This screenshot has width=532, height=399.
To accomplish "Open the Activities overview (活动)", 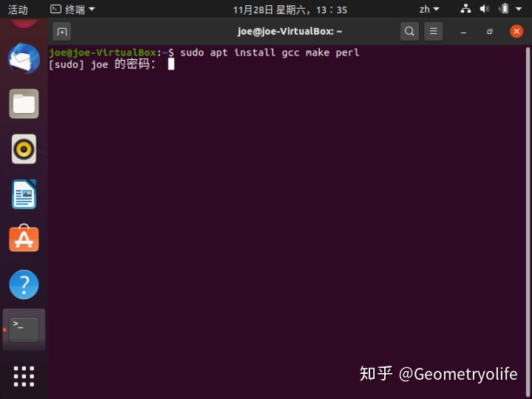I will pos(18,10).
